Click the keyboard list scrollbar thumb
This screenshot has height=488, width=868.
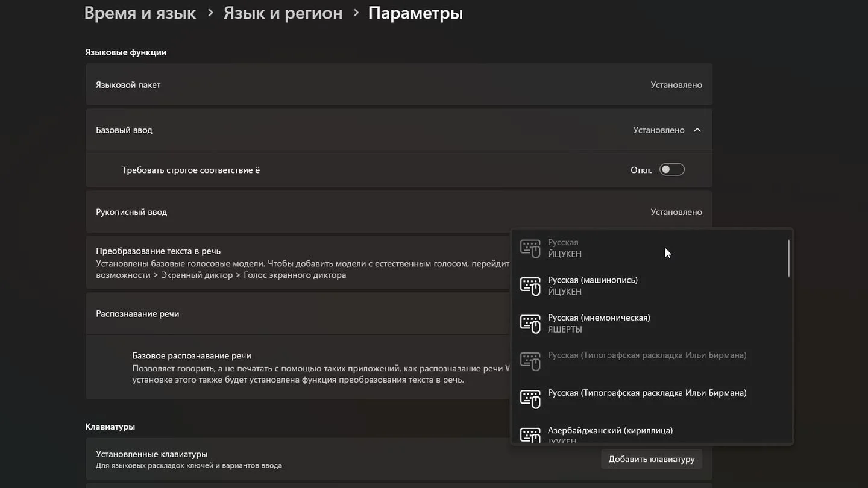pos(788,258)
